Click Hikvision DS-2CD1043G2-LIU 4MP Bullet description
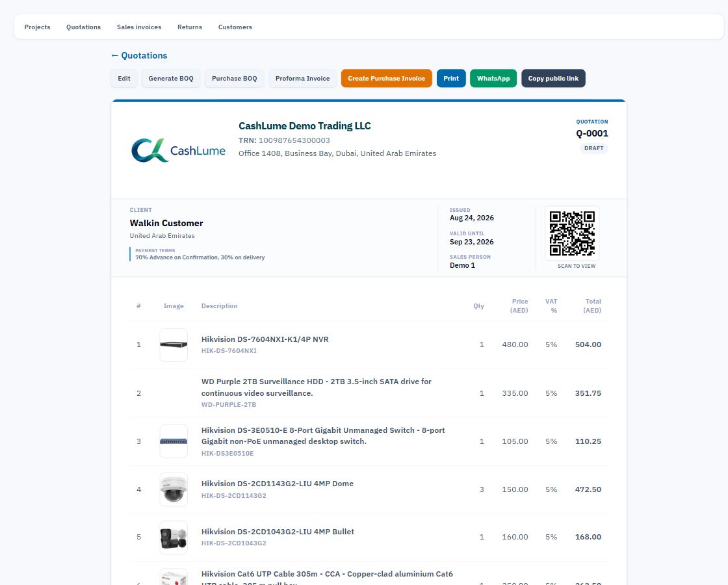The width and height of the screenshot is (728, 585). [x=278, y=532]
